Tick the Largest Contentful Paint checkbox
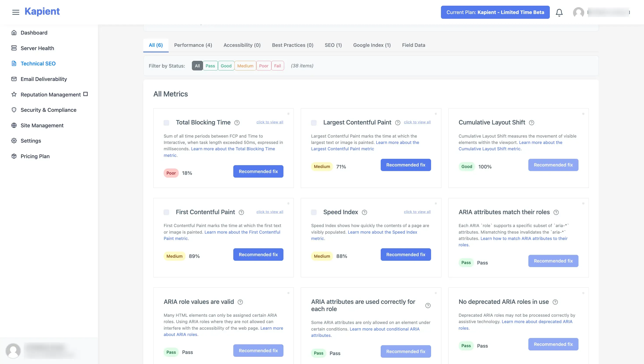The height and width of the screenshot is (364, 644). click(314, 123)
